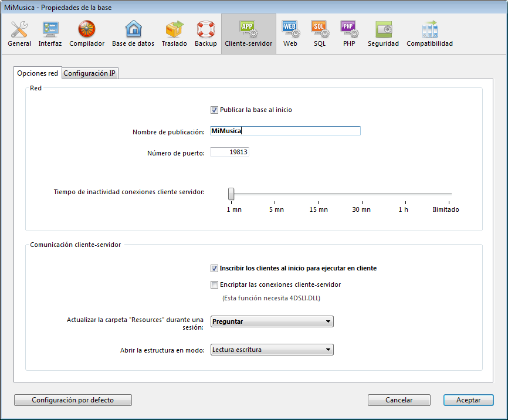Open the Lectura escritura mode dropdown

point(272,350)
